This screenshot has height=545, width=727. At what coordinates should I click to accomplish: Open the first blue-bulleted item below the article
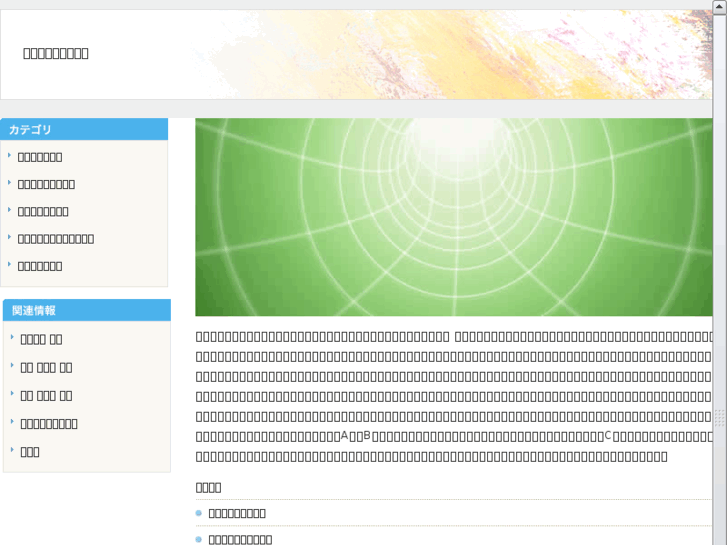point(237,513)
